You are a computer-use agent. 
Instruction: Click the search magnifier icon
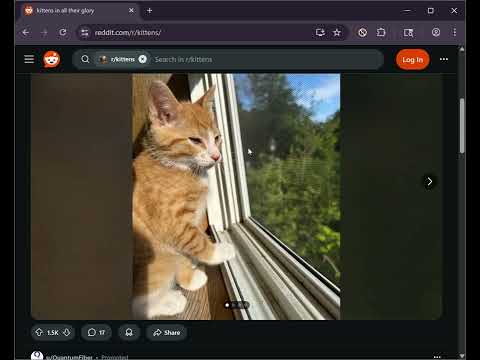click(85, 59)
